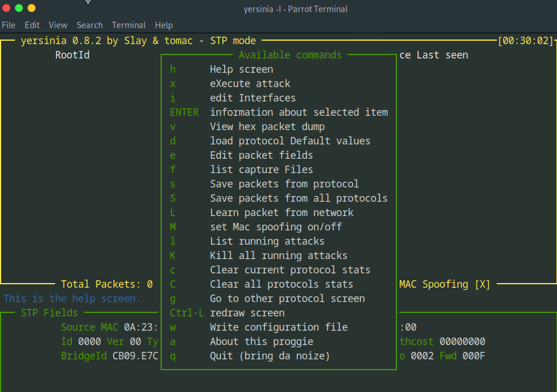Open the Terminal menu

tap(128, 25)
